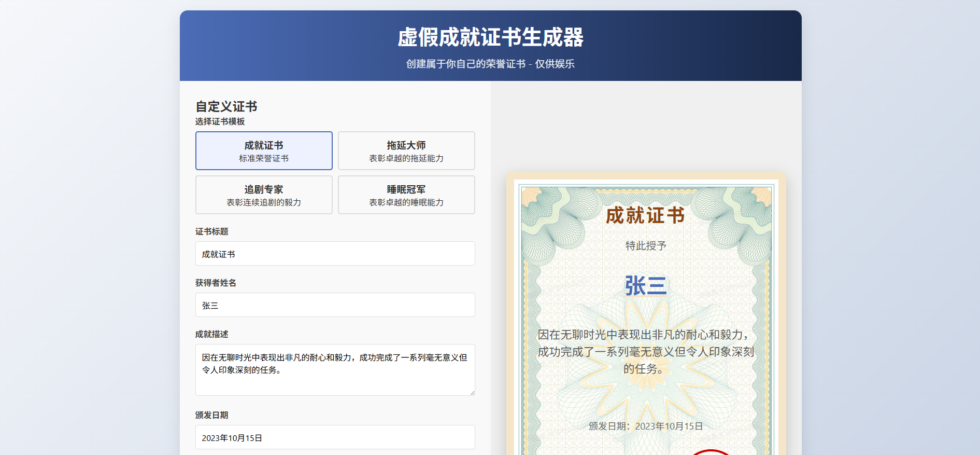Choose the 拖延大师 certificate template
This screenshot has height=455, width=980.
click(x=406, y=150)
